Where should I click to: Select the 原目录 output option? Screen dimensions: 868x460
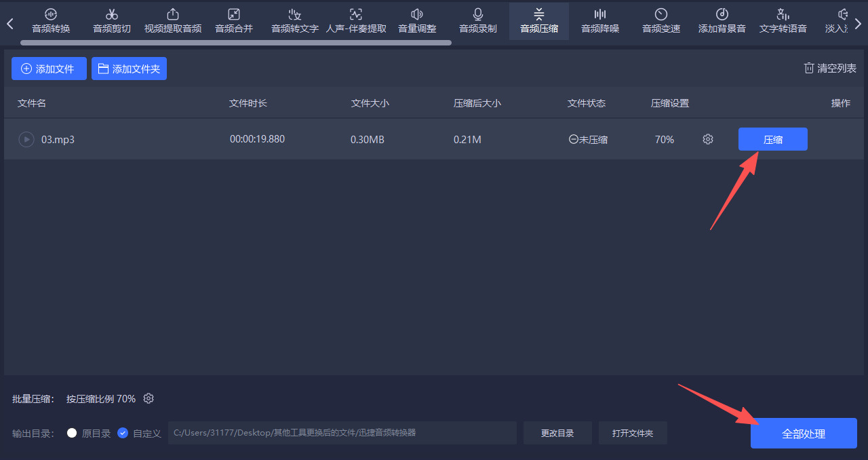click(72, 433)
